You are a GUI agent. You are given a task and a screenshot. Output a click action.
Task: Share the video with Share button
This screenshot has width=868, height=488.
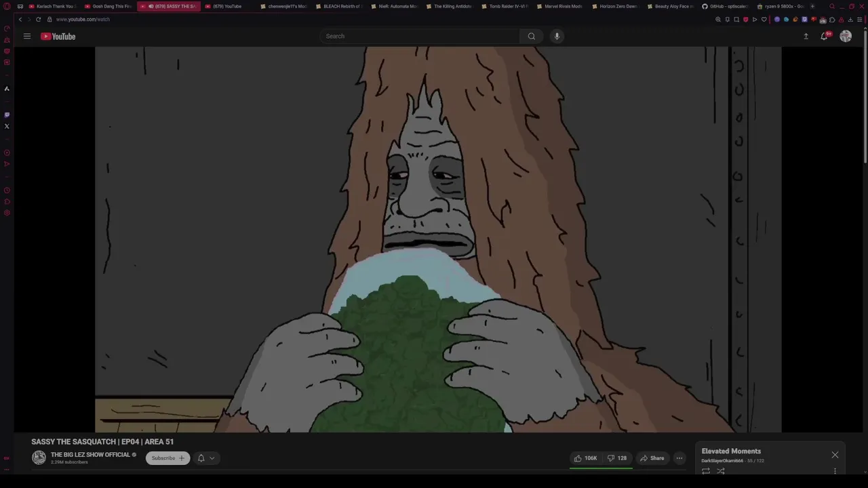coord(652,458)
